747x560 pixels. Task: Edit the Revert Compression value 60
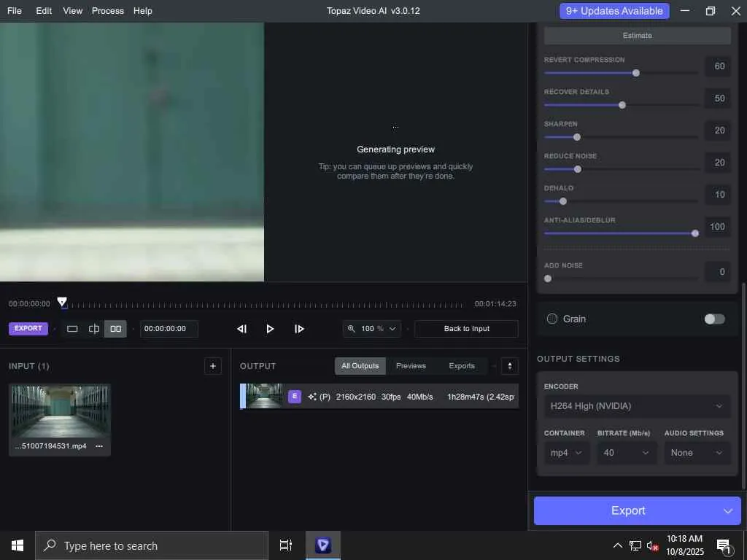[x=718, y=66]
